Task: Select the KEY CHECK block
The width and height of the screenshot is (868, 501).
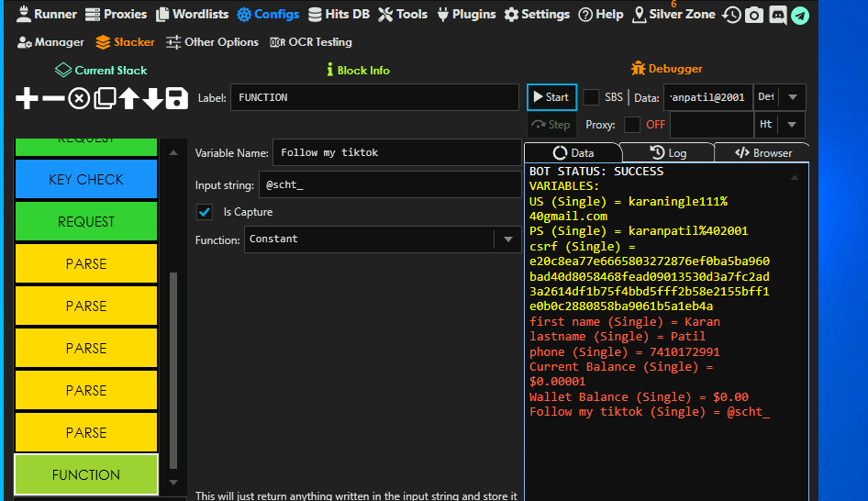Action: (x=86, y=180)
